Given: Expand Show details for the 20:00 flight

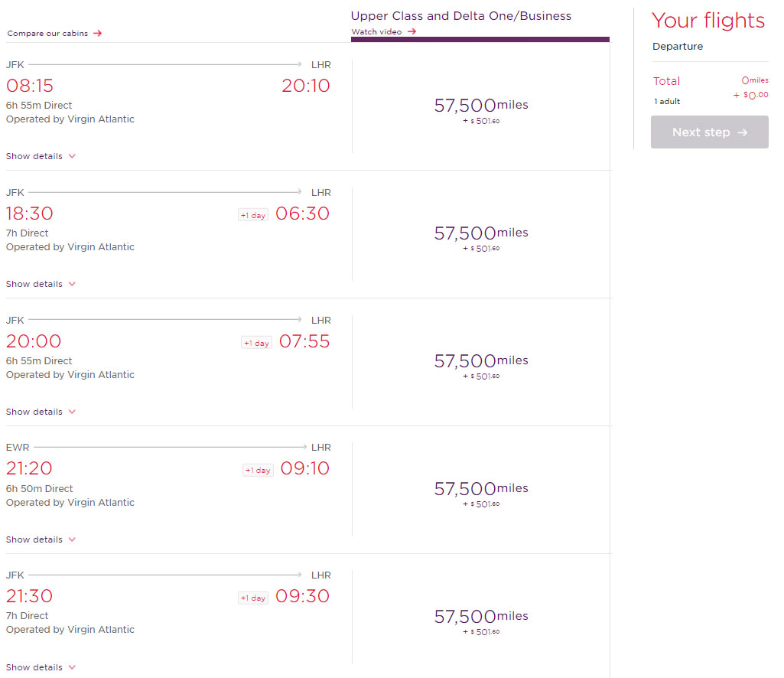Looking at the screenshot, I should 41,411.
